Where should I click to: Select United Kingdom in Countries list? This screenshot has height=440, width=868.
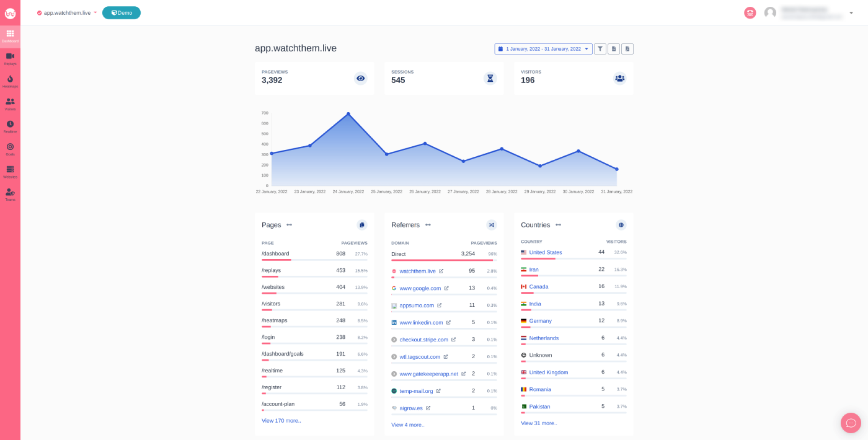point(549,372)
